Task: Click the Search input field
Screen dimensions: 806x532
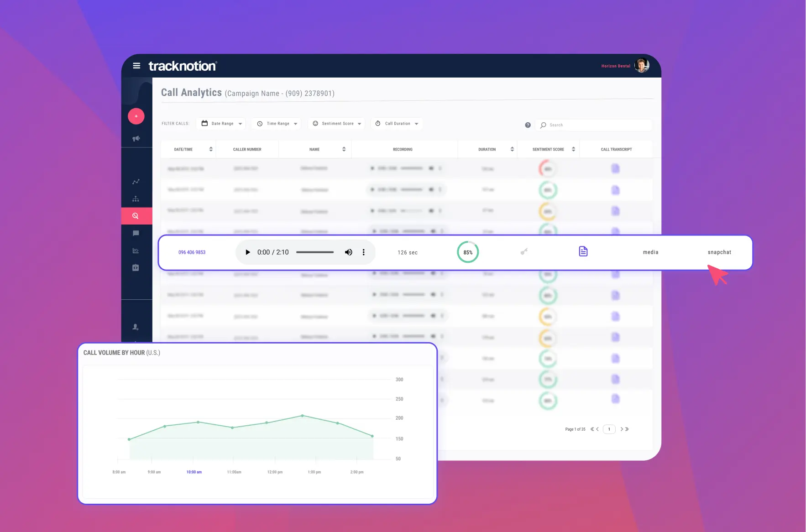Action: (x=594, y=125)
